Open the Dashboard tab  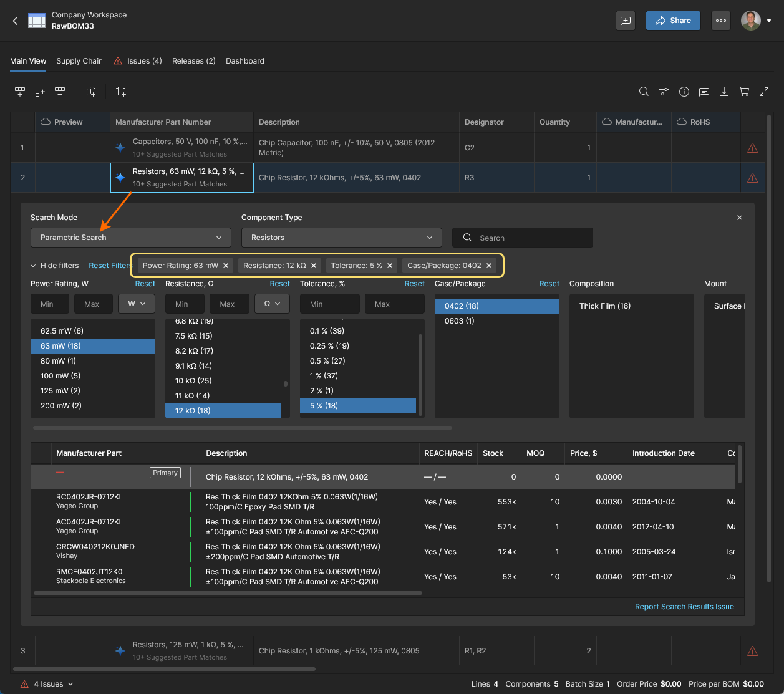tap(244, 61)
